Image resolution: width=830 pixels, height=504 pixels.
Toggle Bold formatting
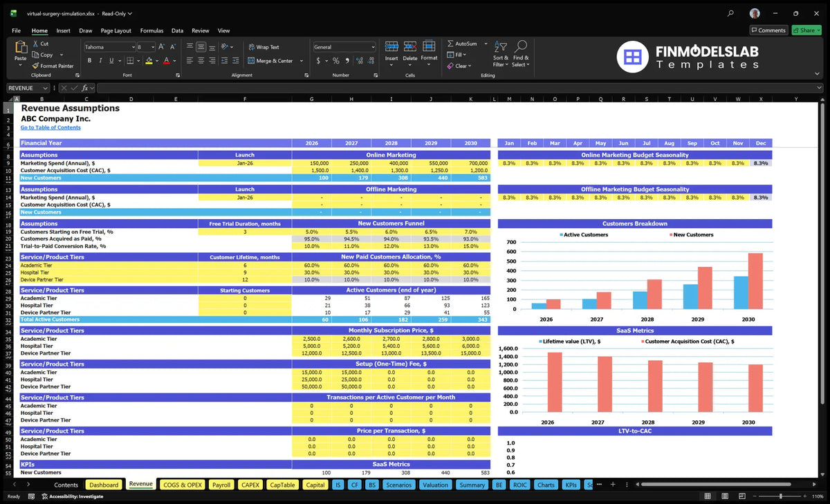coord(89,61)
